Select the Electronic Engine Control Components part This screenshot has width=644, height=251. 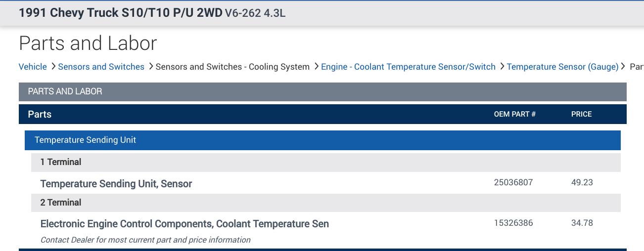point(184,224)
